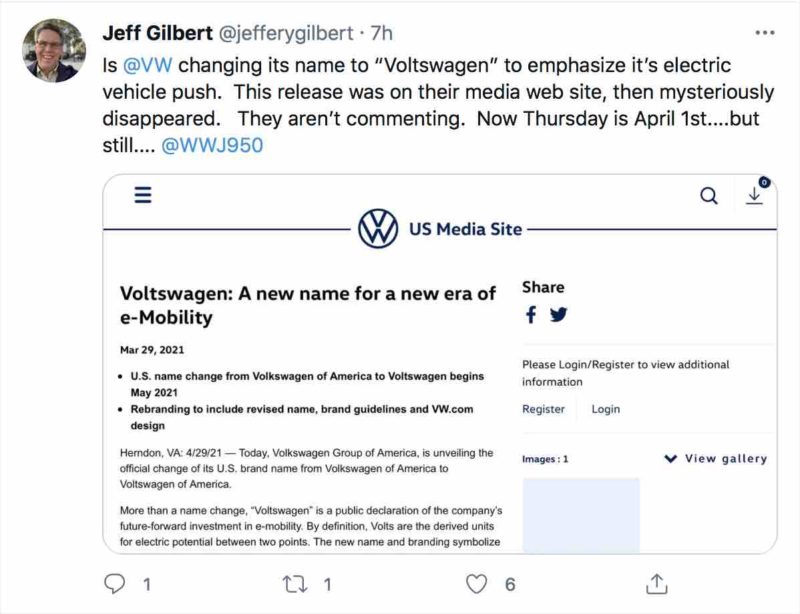The height and width of the screenshot is (614, 800).
Task: Open the downloads cart icon
Action: click(755, 194)
